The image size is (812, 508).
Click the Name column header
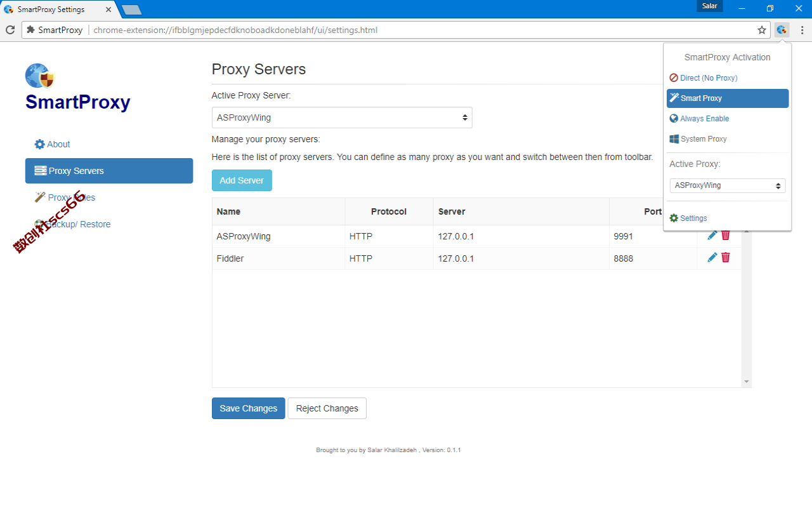[x=278, y=211]
